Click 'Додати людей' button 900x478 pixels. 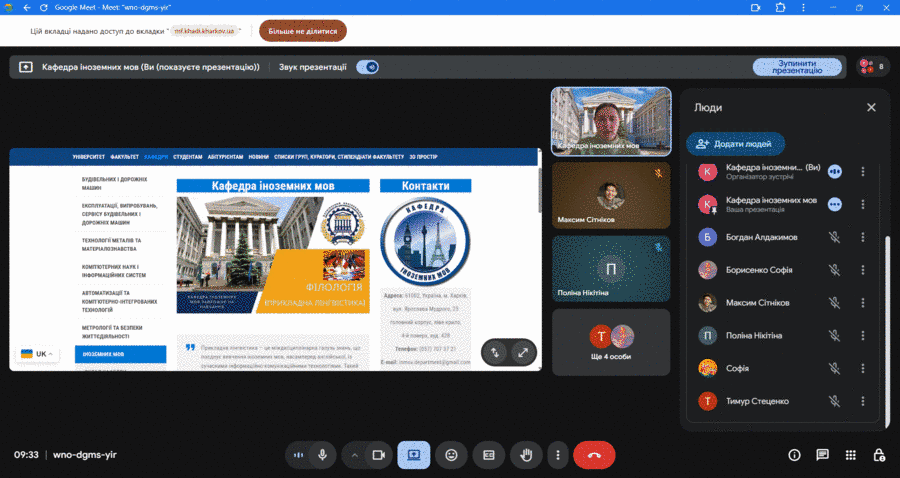735,144
